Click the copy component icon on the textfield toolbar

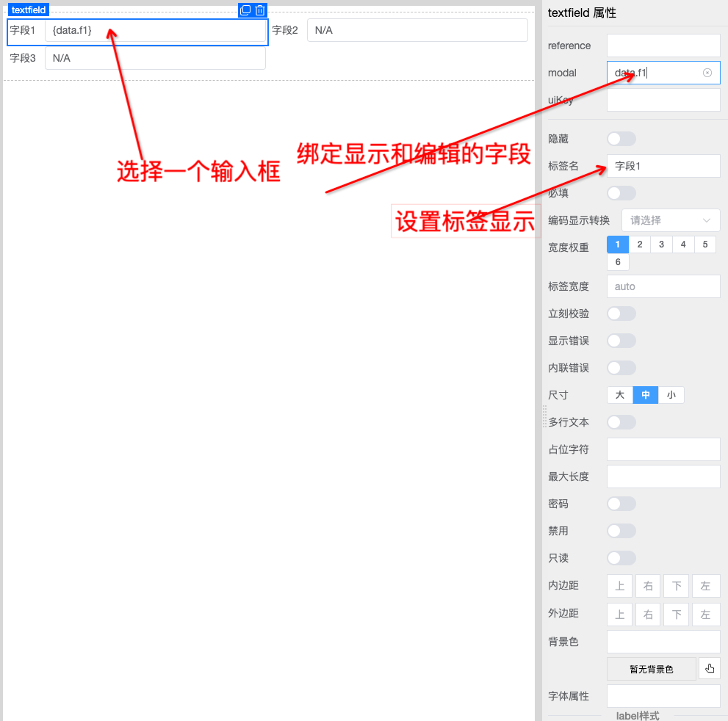245,10
